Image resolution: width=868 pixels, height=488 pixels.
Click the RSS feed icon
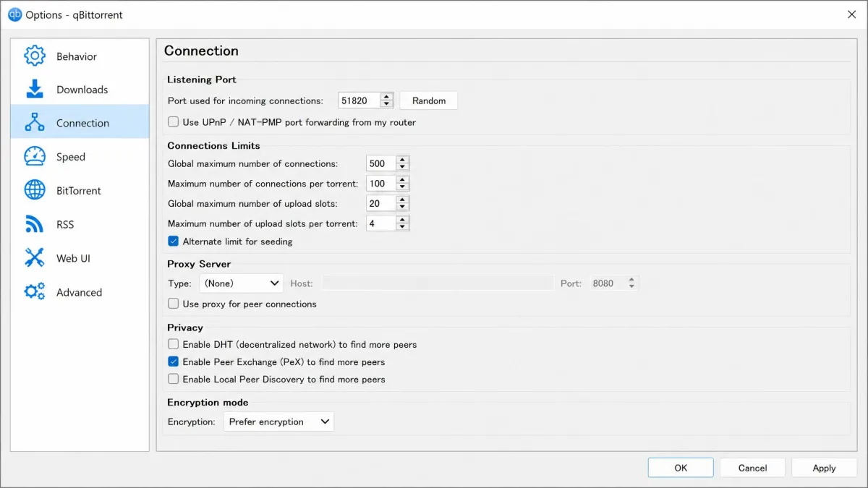pyautogui.click(x=35, y=224)
